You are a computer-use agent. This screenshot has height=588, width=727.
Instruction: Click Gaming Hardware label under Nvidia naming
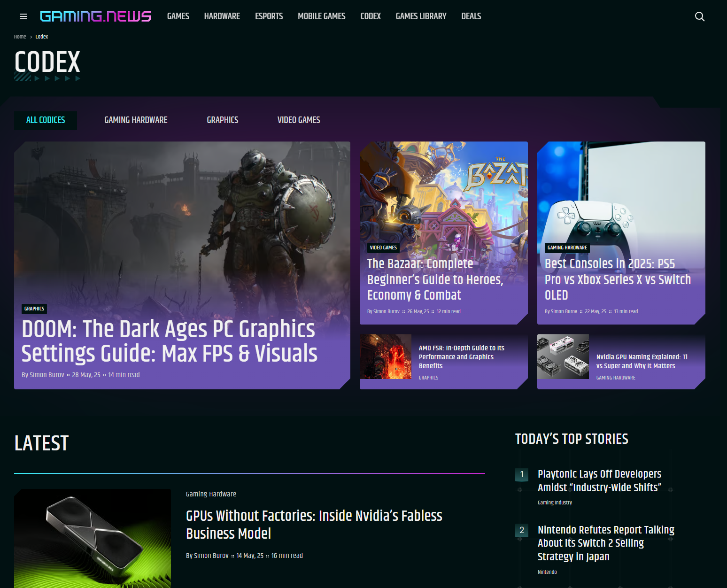(x=616, y=378)
